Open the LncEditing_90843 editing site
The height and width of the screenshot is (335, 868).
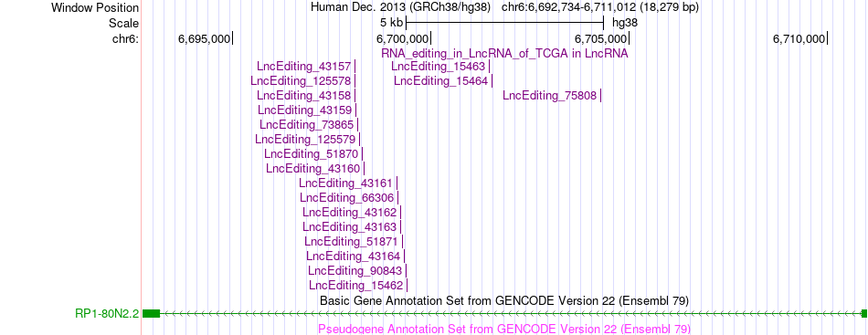(355, 271)
